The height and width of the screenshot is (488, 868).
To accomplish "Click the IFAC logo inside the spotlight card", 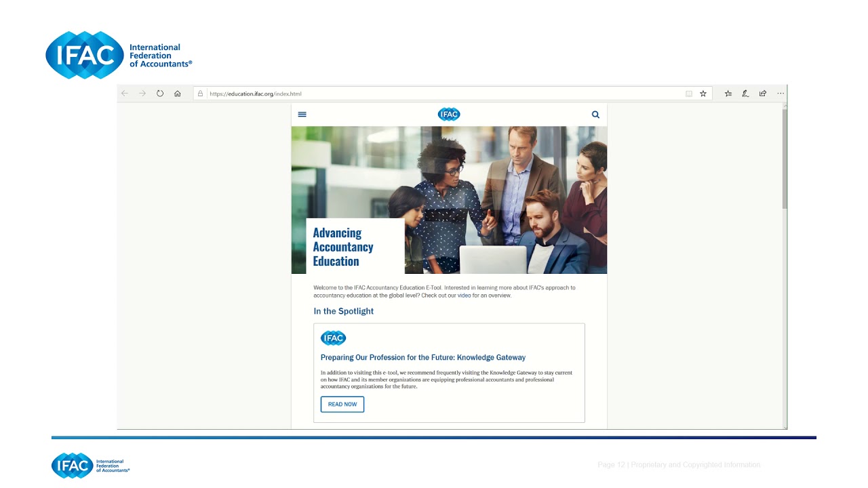I will pos(333,338).
